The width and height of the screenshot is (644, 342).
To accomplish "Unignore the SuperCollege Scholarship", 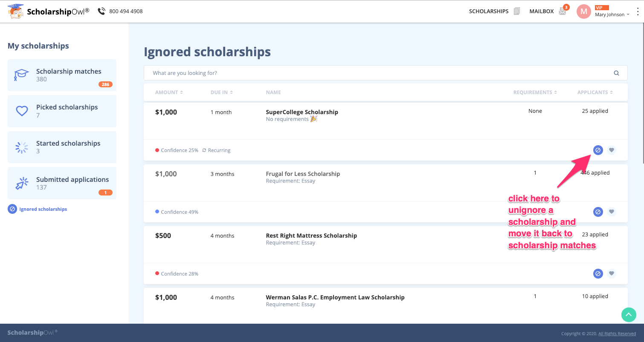I will point(598,150).
